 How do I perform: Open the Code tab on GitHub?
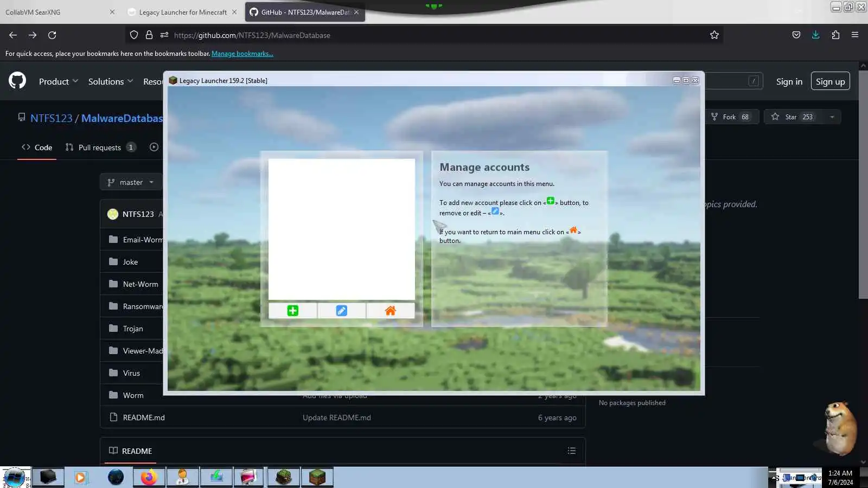tap(37, 147)
